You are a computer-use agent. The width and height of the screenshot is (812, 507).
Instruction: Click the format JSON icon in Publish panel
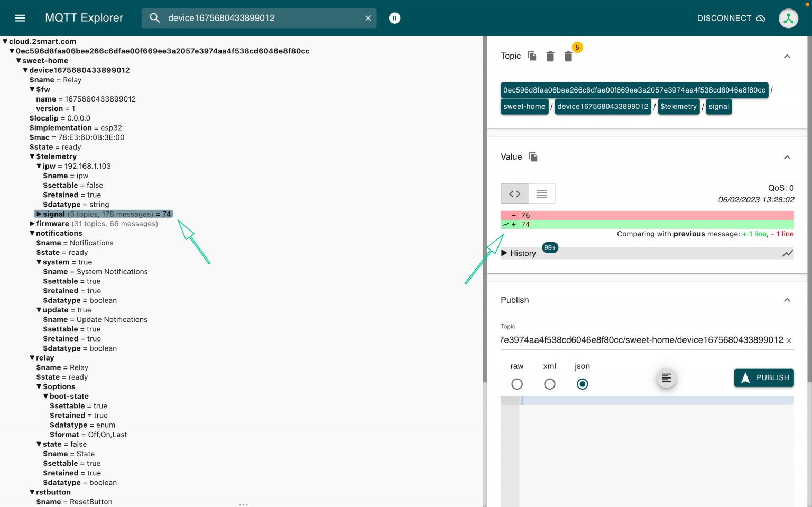666,378
